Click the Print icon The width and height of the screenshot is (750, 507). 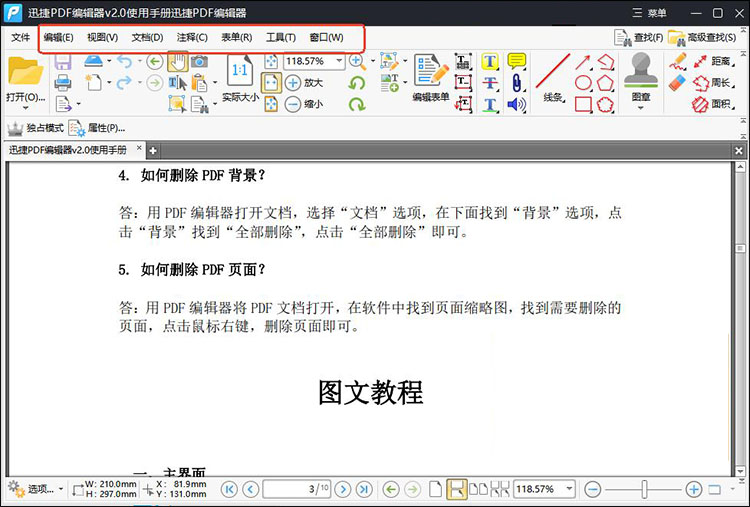pyautogui.click(x=63, y=83)
